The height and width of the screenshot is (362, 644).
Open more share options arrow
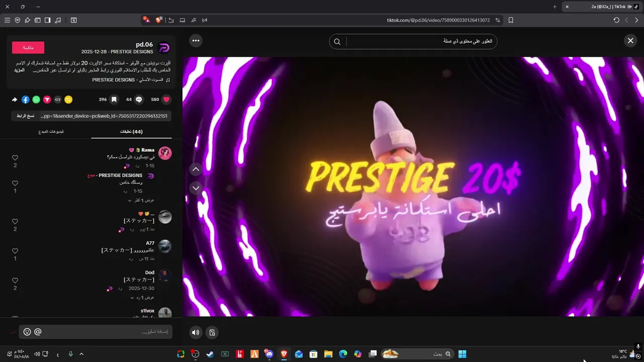15,100
